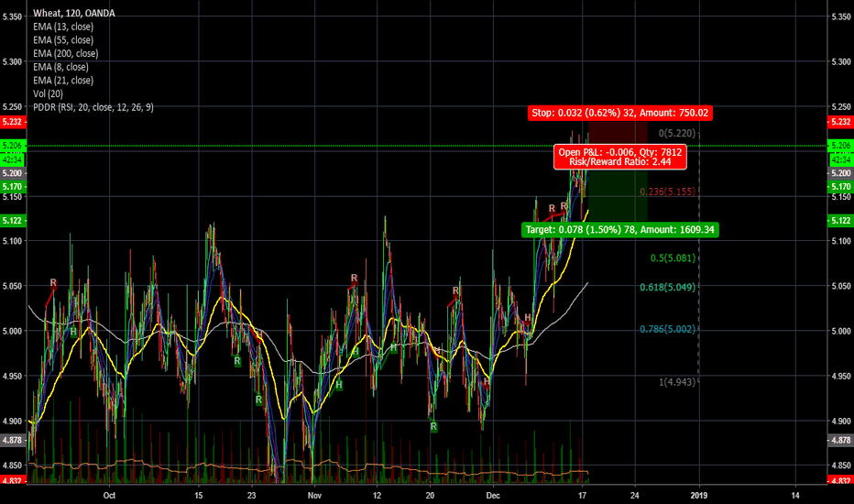
Task: Select the 1(4.943) Fibonacci level label
Action: 677,382
